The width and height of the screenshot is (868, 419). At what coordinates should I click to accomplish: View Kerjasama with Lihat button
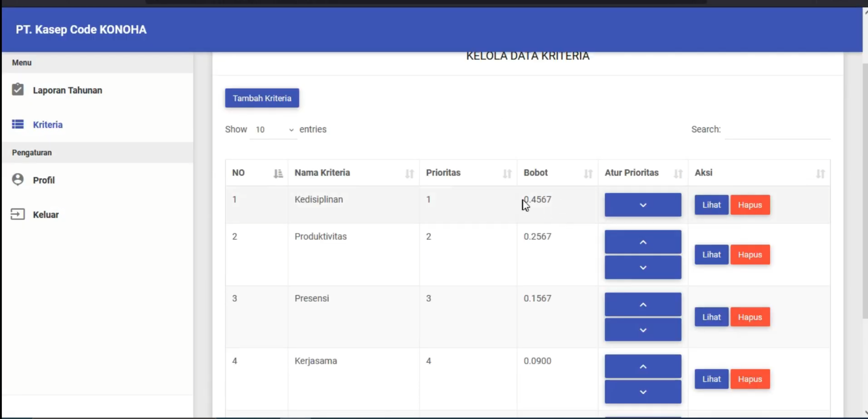[x=711, y=379]
